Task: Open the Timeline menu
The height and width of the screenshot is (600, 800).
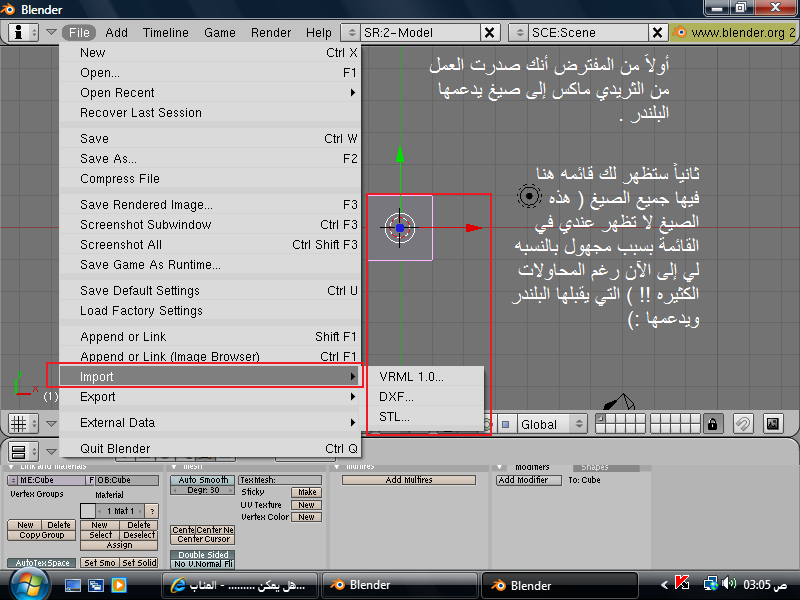Action: (x=166, y=33)
